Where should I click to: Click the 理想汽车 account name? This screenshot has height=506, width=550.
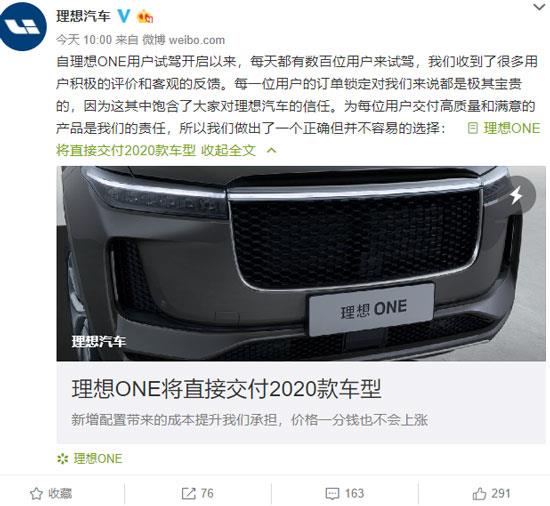tap(83, 16)
